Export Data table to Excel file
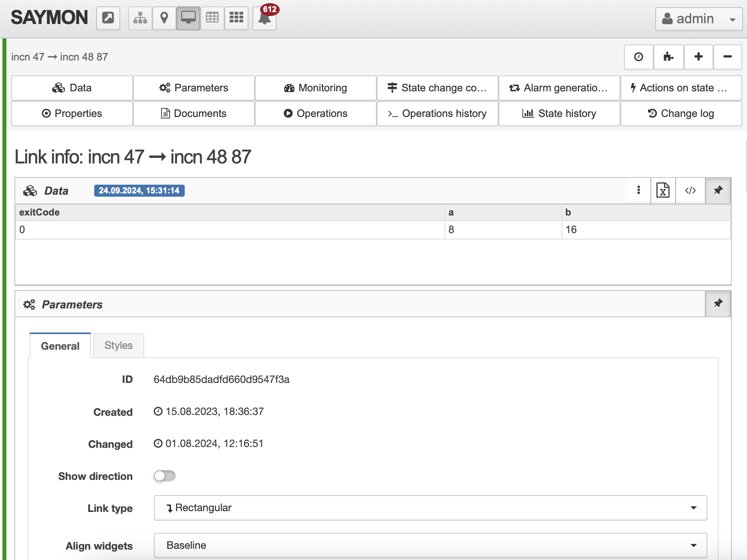Image resolution: width=747 pixels, height=560 pixels. tap(663, 190)
